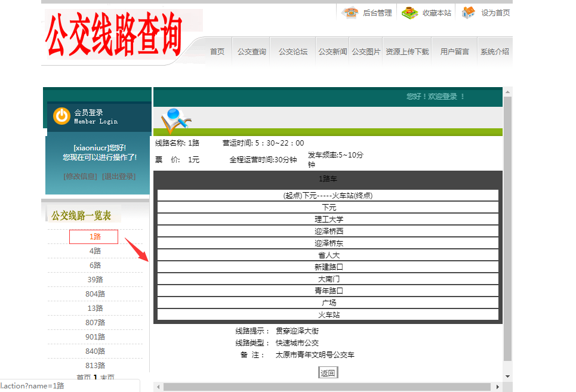Click the vertical scrollbar down arrow
Image resolution: width=576 pixels, height=392 pixels.
pos(507,376)
